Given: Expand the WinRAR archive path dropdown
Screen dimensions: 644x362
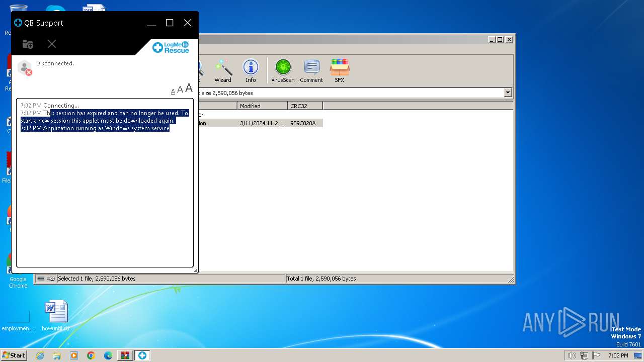Looking at the screenshot, I should click(508, 93).
